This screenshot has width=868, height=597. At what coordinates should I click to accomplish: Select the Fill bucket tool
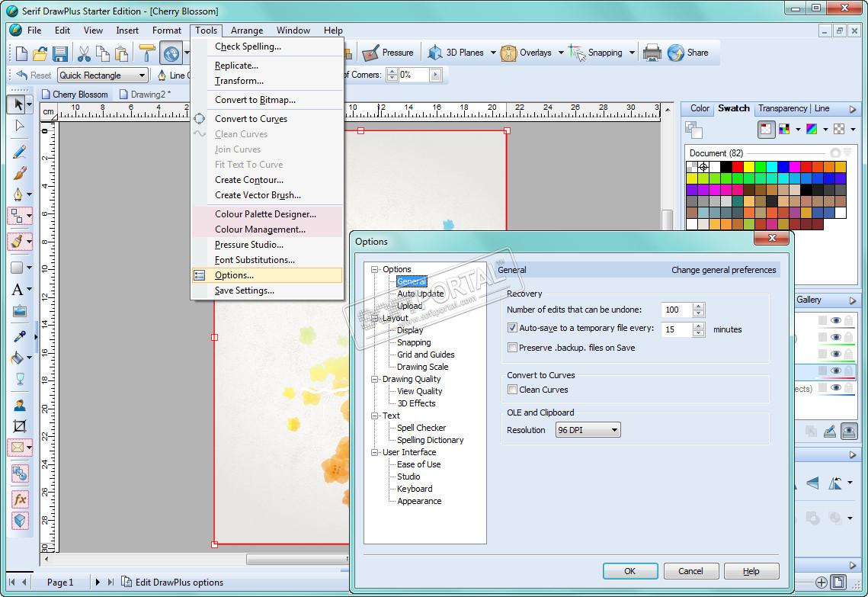point(18,358)
